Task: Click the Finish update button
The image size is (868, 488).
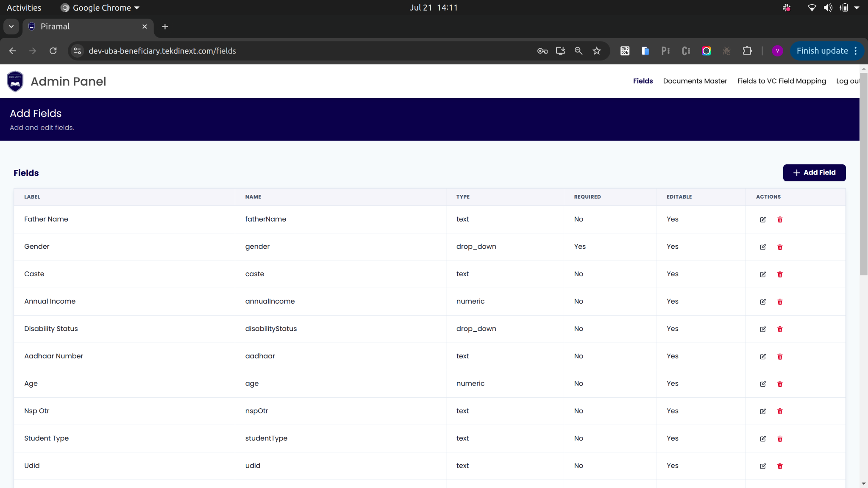Action: (x=822, y=51)
